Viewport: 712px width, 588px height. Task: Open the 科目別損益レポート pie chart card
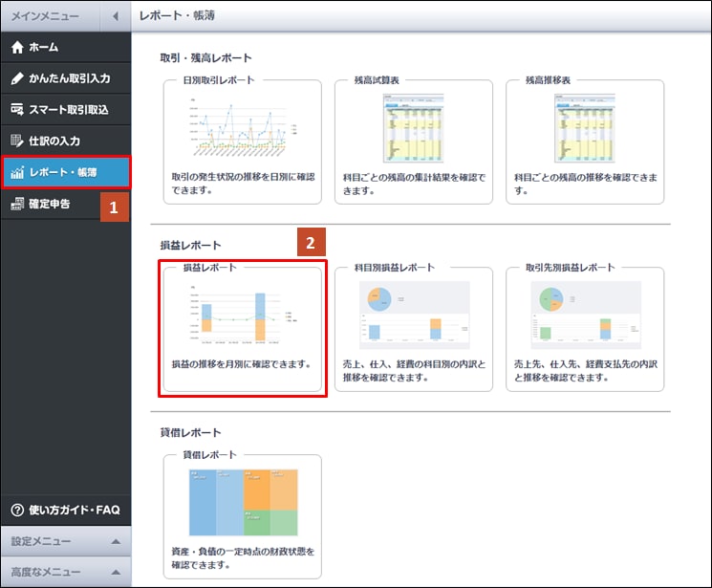click(413, 316)
